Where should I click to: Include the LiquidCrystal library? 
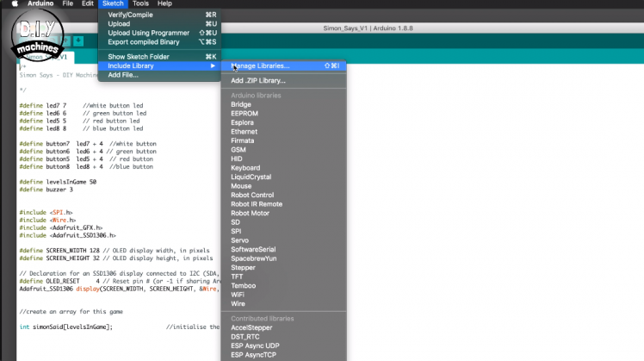251,177
